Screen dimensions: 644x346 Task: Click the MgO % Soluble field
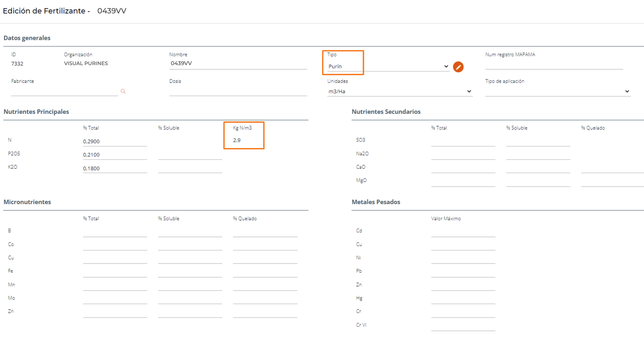[538, 182]
